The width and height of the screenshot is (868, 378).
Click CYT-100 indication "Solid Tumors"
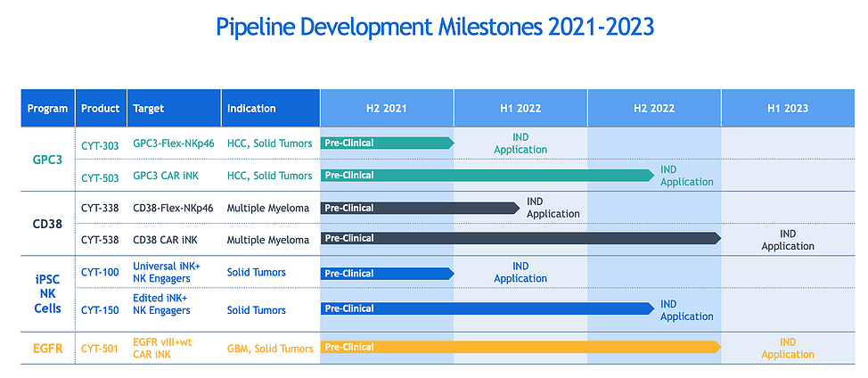(x=257, y=272)
